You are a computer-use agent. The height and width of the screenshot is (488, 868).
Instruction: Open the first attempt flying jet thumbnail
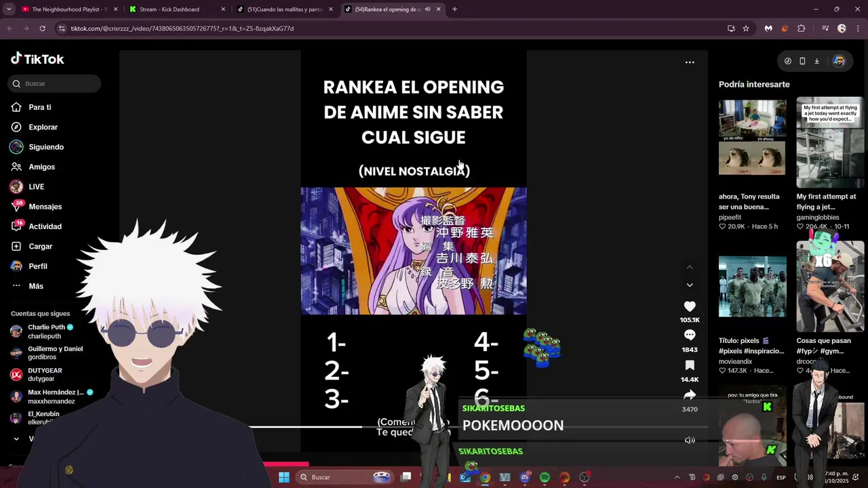(830, 142)
